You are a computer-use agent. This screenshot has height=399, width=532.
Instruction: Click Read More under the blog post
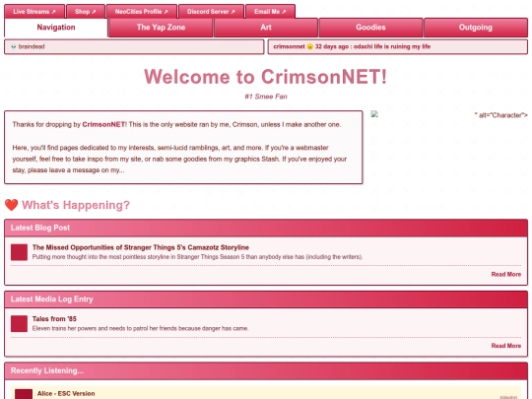[505, 274]
